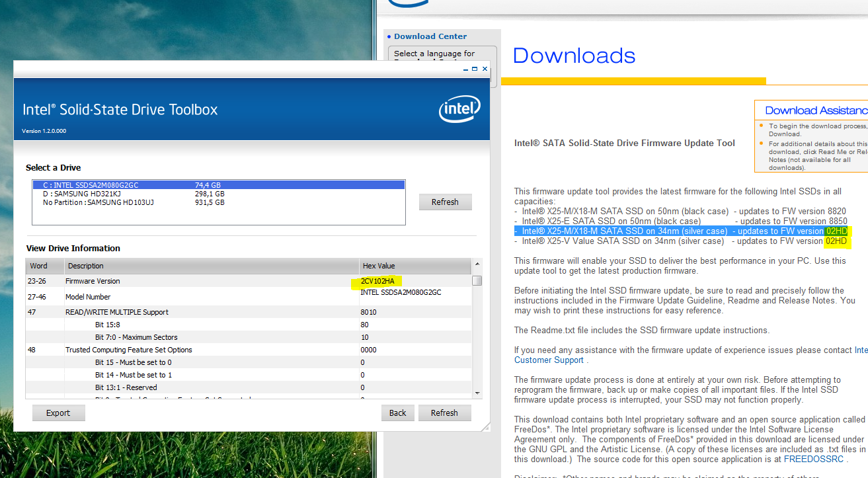Viewport: 868px width, 478px height.
Task: Open the Download Center link
Action: pos(430,36)
